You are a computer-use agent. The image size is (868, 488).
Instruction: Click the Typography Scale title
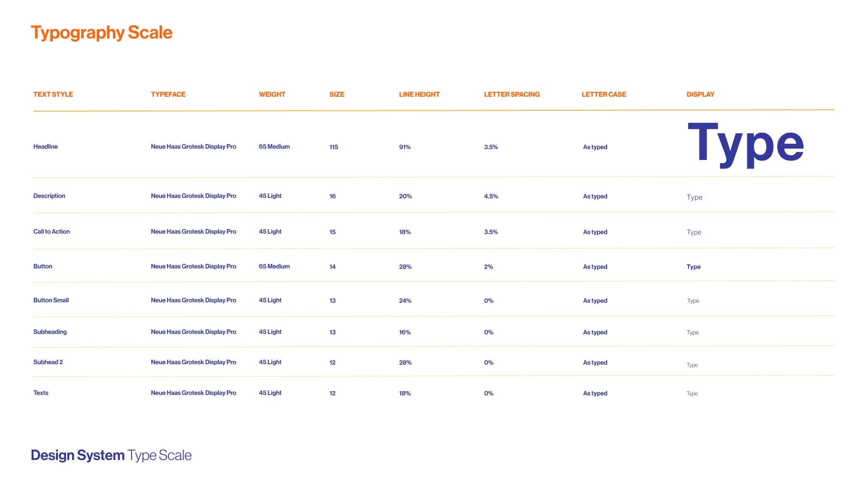(x=101, y=33)
